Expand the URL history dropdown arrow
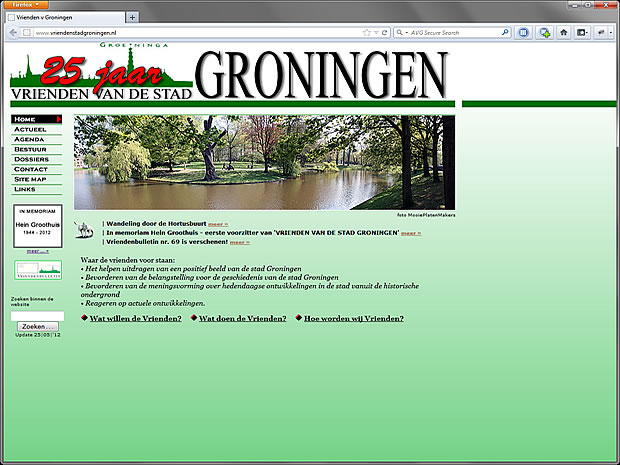This screenshot has height=465, width=620. pos(376,32)
